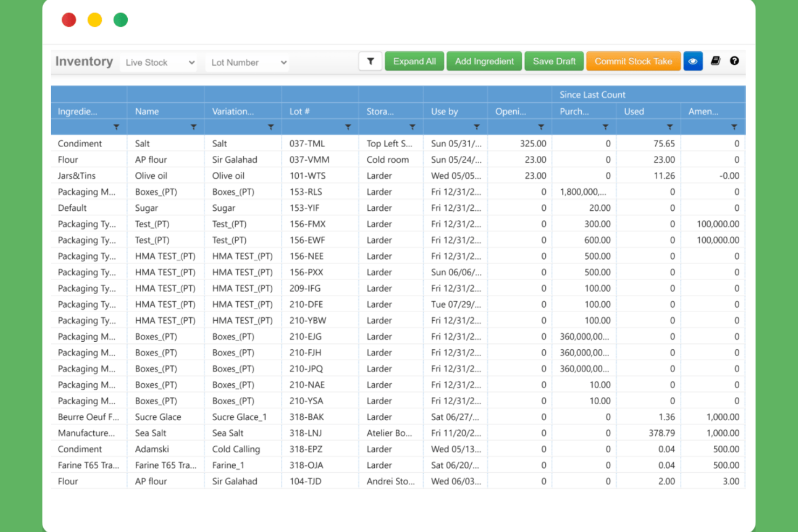798x532 pixels.
Task: Click Expand All button
Action: tap(414, 61)
